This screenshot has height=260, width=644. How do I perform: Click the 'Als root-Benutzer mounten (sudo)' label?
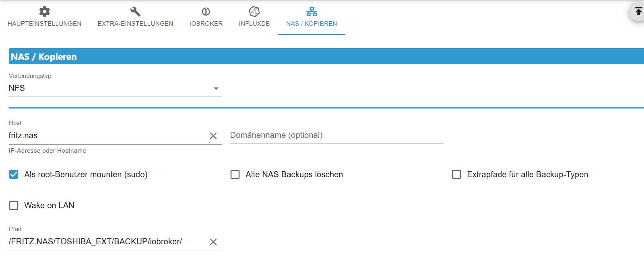click(x=86, y=174)
